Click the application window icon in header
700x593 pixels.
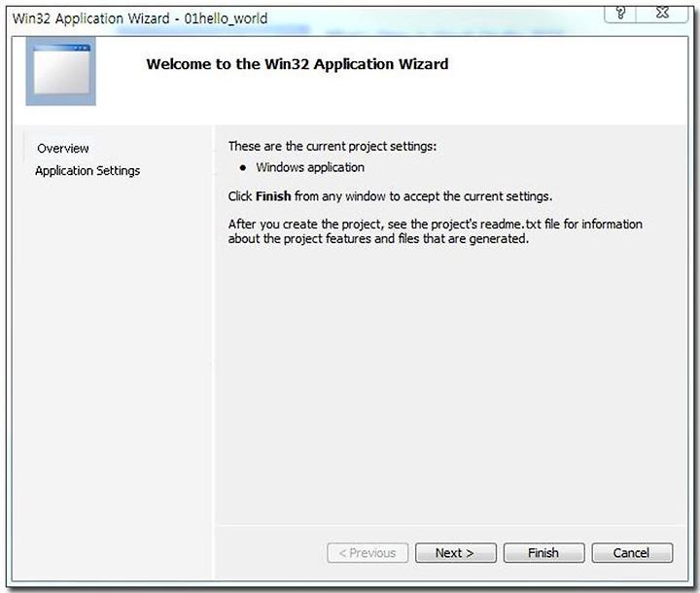pyautogui.click(x=60, y=71)
